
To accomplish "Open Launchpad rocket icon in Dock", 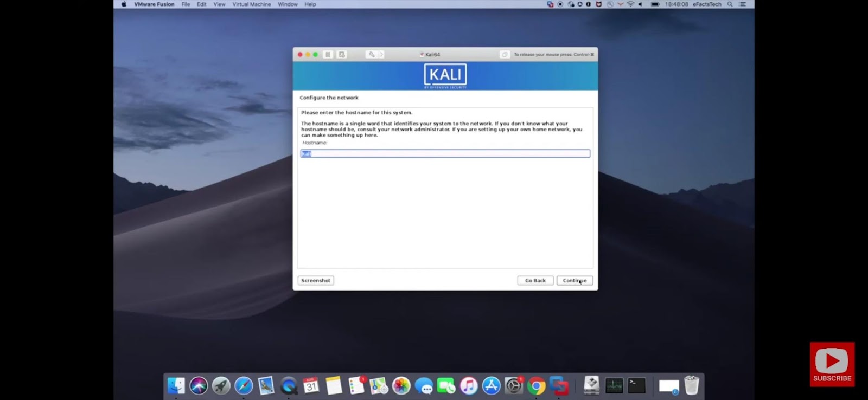I will coord(221,385).
